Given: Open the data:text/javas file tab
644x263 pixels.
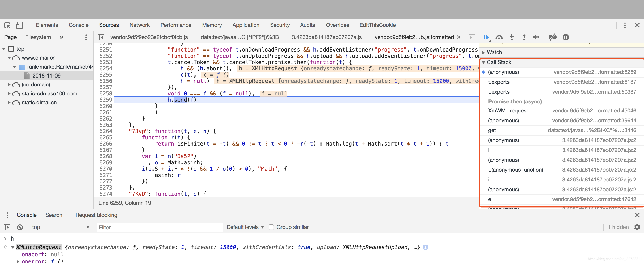Looking at the screenshot, I should coord(239,37).
